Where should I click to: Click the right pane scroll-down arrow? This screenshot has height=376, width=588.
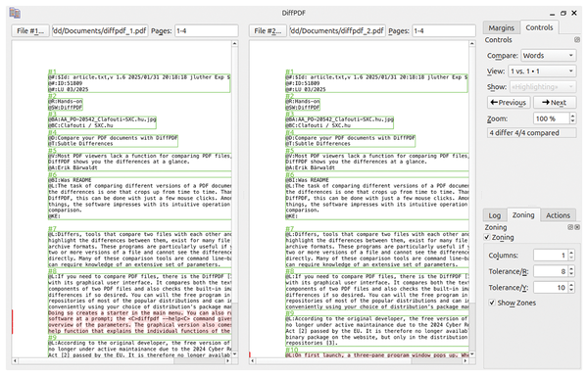click(x=472, y=354)
